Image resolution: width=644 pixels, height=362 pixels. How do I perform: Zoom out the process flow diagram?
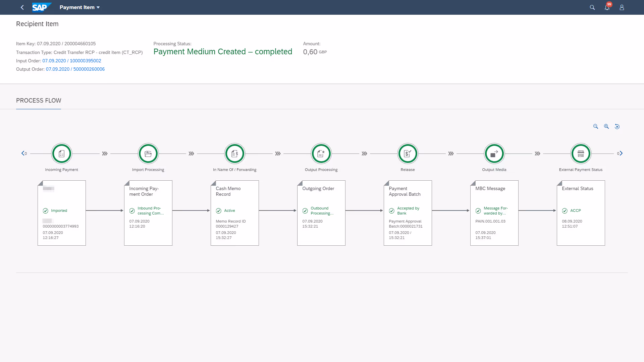click(x=596, y=126)
